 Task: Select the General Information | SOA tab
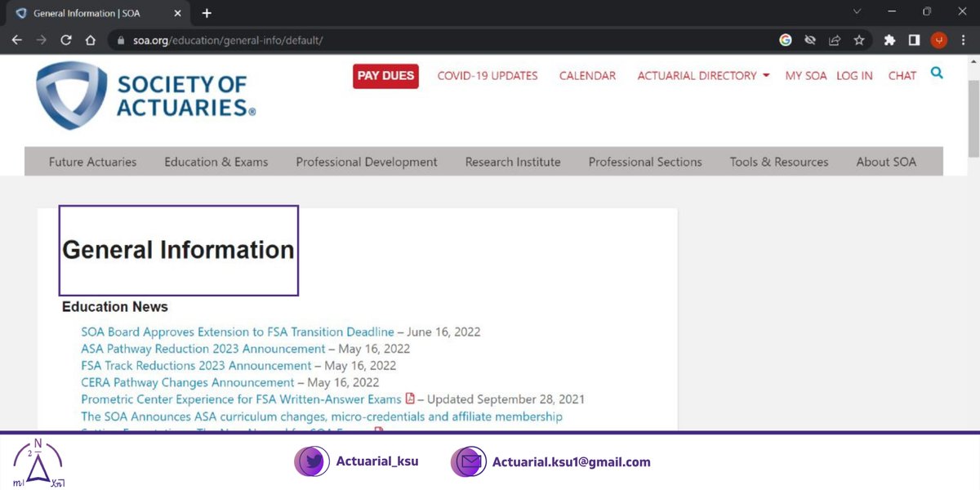coord(96,13)
